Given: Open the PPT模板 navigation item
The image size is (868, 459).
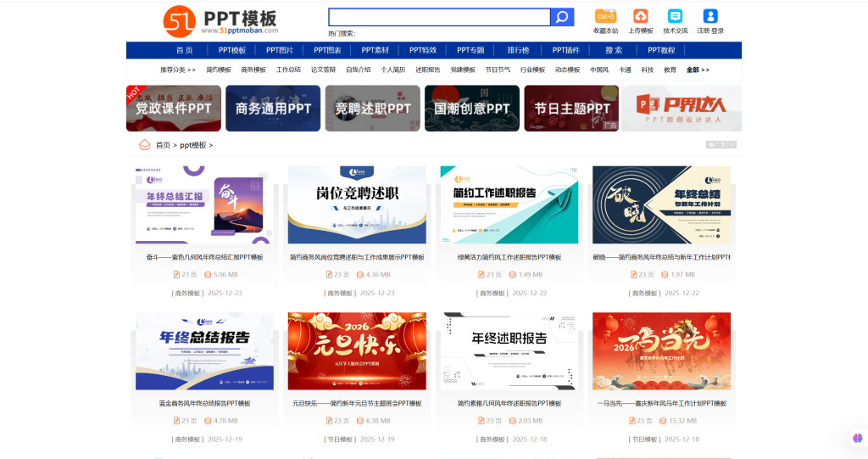Looking at the screenshot, I should point(232,50).
